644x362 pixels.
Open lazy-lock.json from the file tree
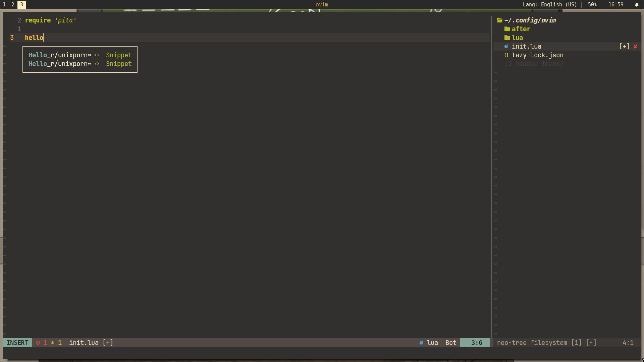[x=537, y=55]
